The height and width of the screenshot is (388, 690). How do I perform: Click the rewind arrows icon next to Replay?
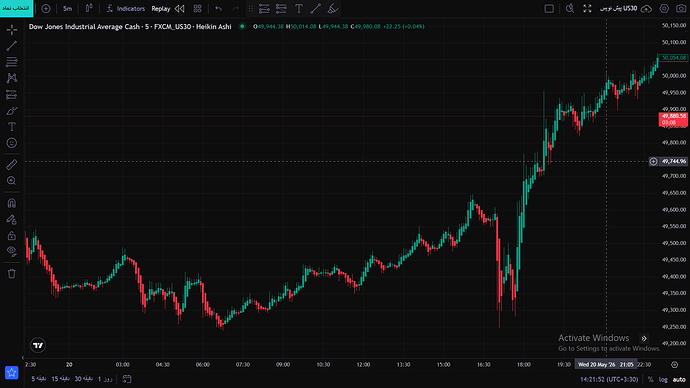click(180, 9)
